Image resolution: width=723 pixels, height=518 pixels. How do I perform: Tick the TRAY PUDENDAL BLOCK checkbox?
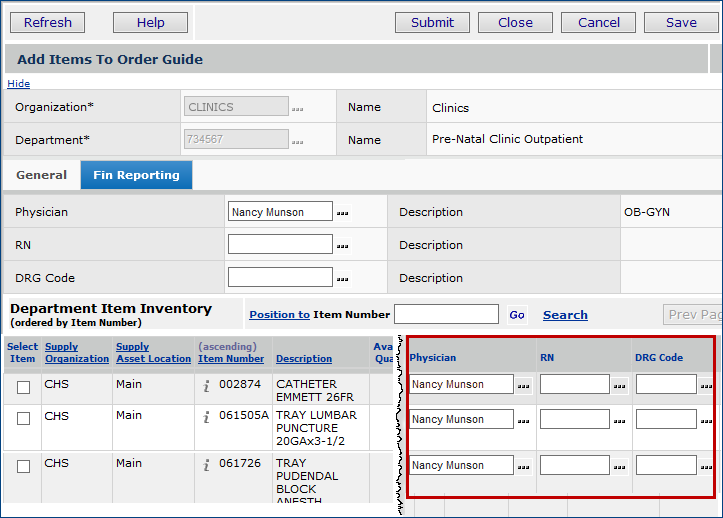tap(23, 466)
